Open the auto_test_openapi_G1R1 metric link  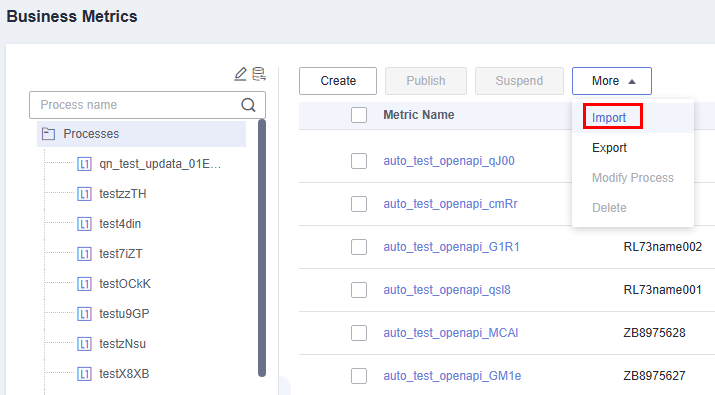point(451,247)
